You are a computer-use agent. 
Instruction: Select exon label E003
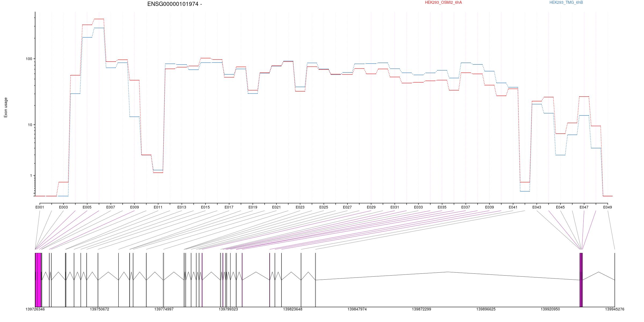[63, 207]
